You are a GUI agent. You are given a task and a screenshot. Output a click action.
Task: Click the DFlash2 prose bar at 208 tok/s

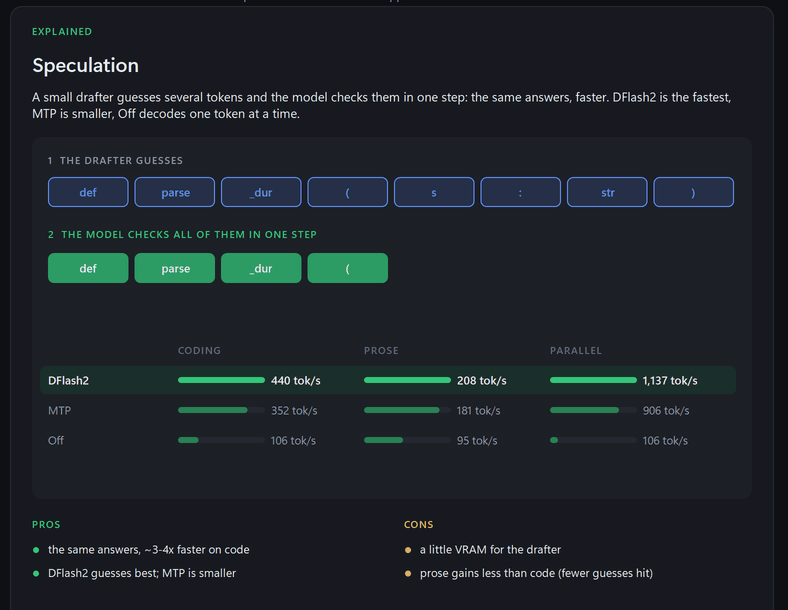[407, 380]
